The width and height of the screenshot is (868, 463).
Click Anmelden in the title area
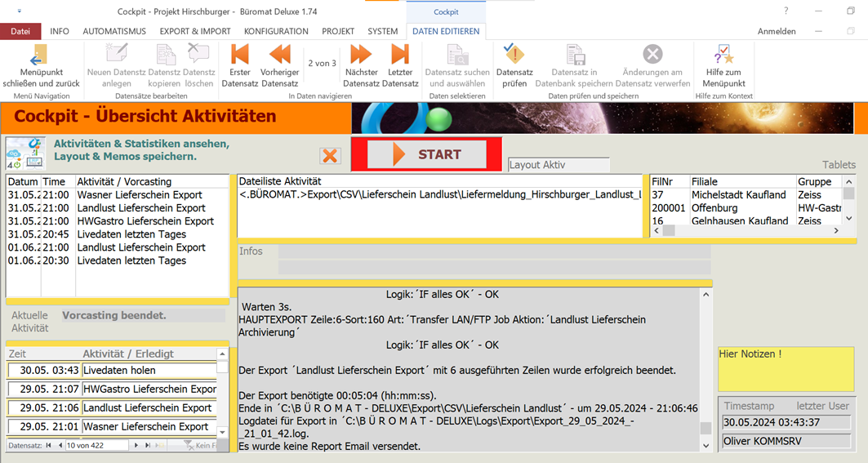(x=777, y=31)
